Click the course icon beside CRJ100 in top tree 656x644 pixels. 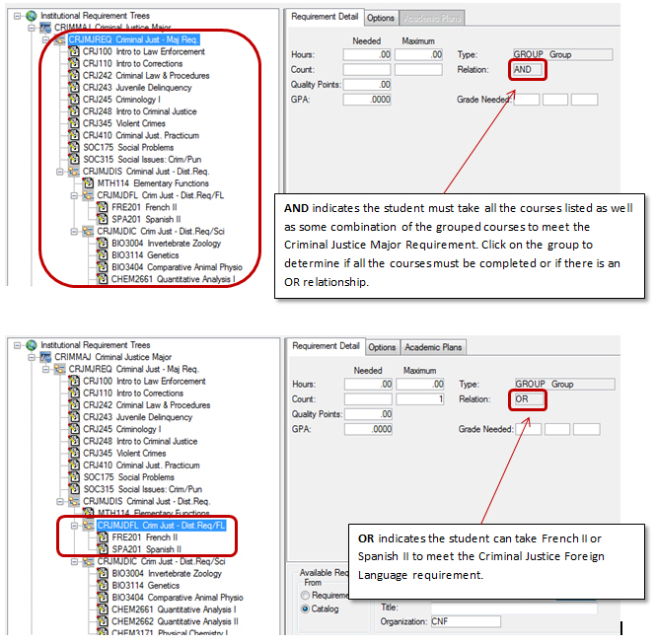tap(74, 51)
